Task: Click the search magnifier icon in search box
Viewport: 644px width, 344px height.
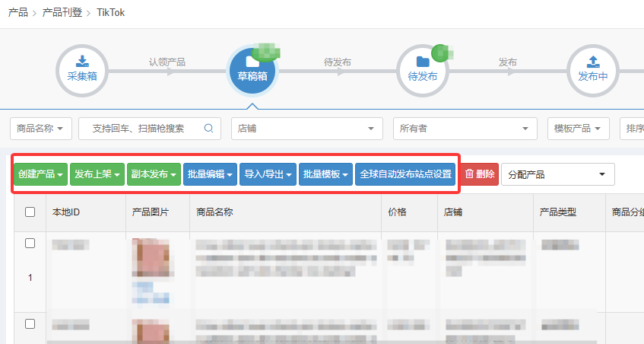Action: [208, 129]
